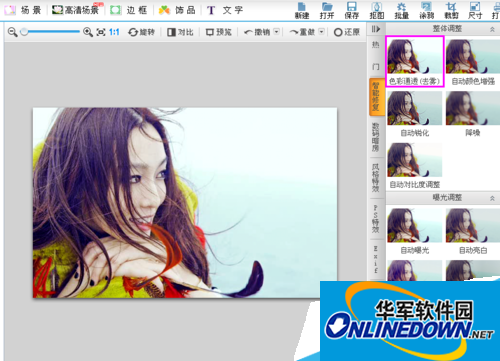Viewport: 500px width, 361px height.
Task: Click the zoom out magnifier icon
Action: 13,32
